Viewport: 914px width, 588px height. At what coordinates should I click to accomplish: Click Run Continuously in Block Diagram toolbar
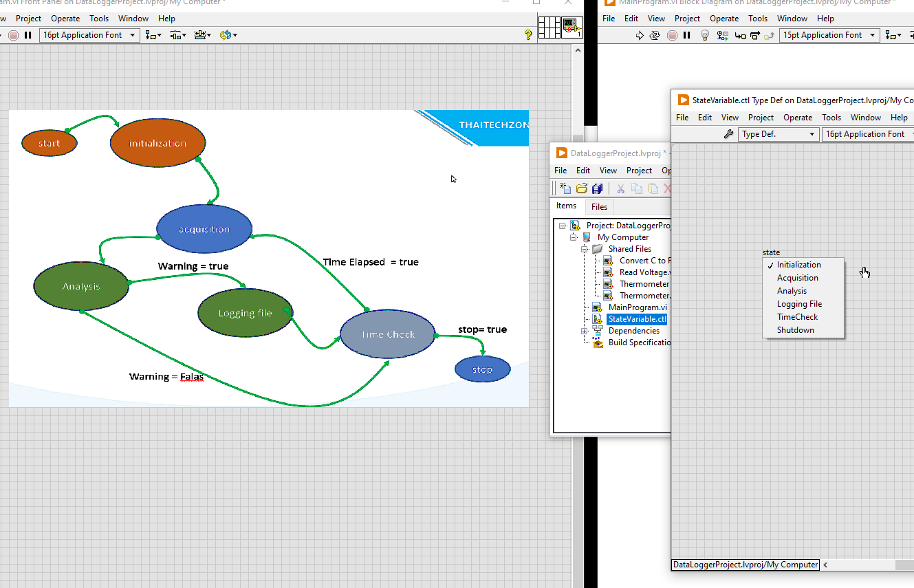click(x=655, y=35)
